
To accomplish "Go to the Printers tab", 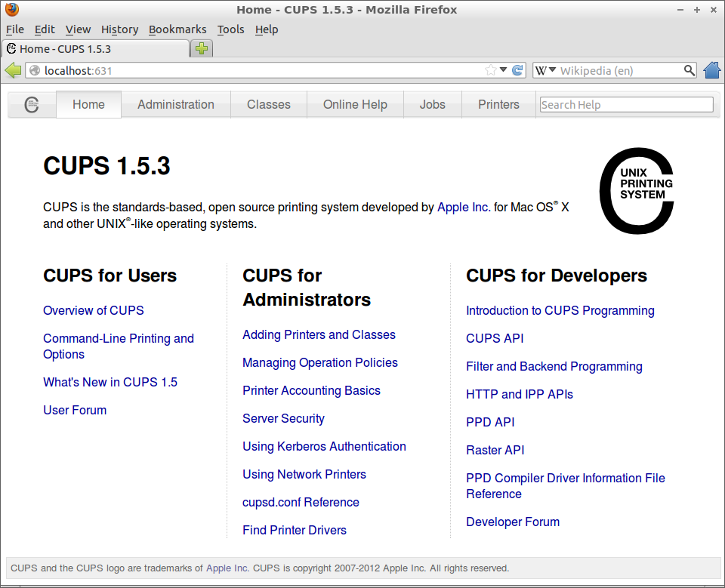I will click(x=498, y=105).
